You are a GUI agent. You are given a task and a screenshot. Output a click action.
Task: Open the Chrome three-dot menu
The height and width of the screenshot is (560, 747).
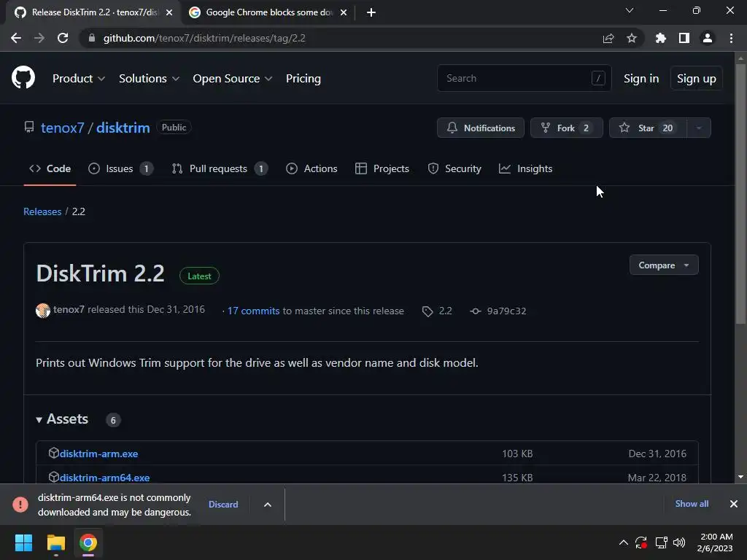click(x=731, y=38)
